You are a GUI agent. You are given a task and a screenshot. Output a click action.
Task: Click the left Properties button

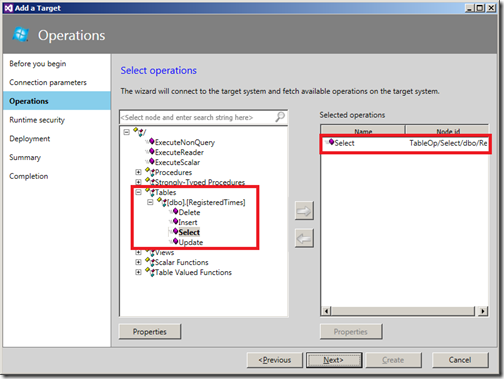(x=150, y=332)
